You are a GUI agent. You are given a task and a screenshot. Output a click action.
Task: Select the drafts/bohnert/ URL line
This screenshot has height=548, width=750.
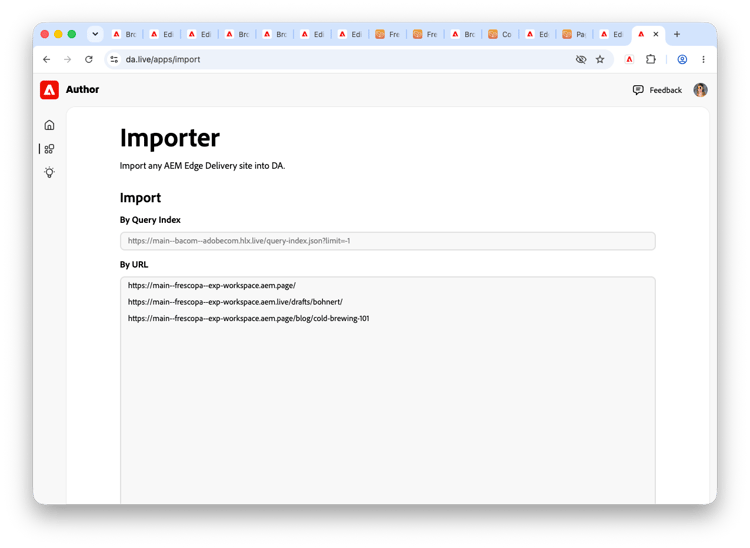click(235, 302)
